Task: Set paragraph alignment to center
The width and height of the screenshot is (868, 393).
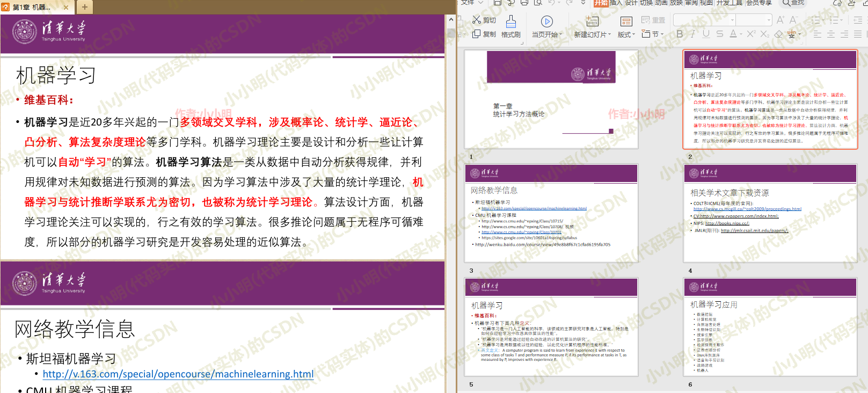Action: [830, 34]
